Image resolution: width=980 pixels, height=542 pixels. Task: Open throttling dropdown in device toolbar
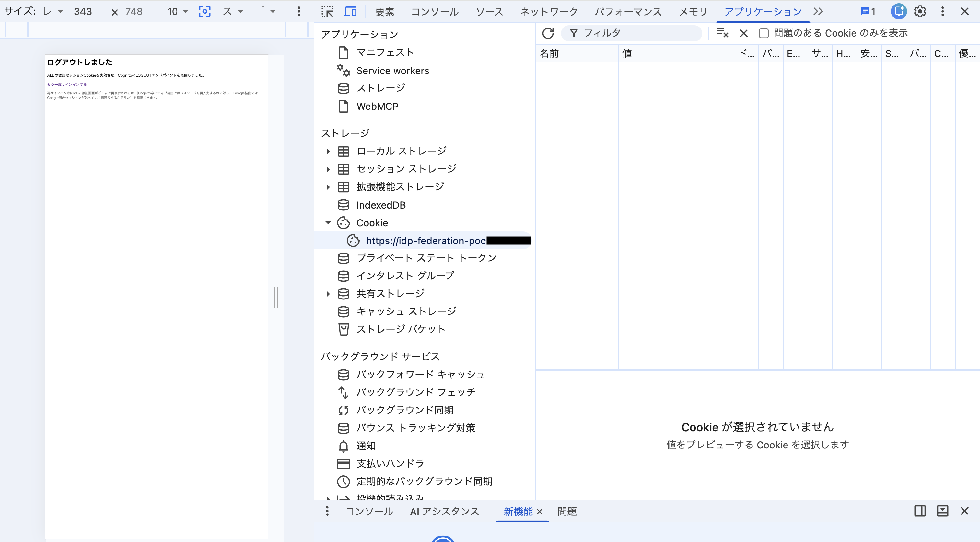pyautogui.click(x=233, y=11)
